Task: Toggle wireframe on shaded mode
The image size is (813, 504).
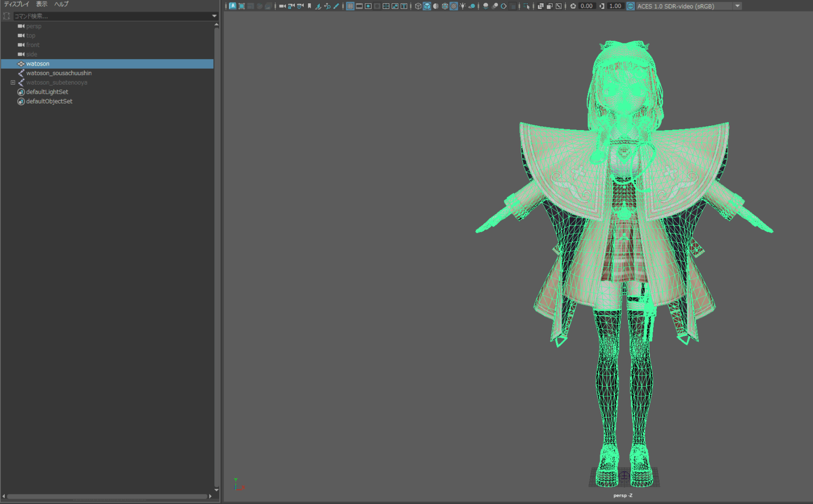Action: click(x=445, y=6)
